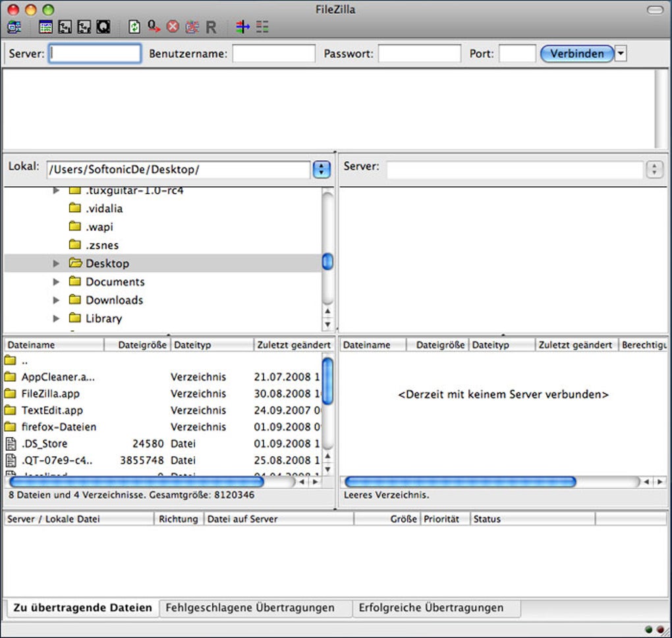Switch to Fehlgeschlagene Übertragungen tab
Image resolution: width=672 pixels, height=638 pixels.
pyautogui.click(x=256, y=608)
